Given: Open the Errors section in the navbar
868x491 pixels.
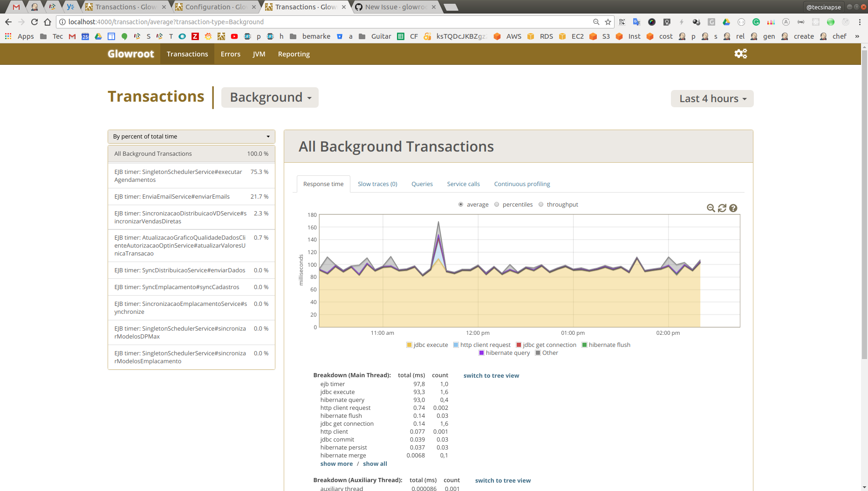Looking at the screenshot, I should 231,54.
